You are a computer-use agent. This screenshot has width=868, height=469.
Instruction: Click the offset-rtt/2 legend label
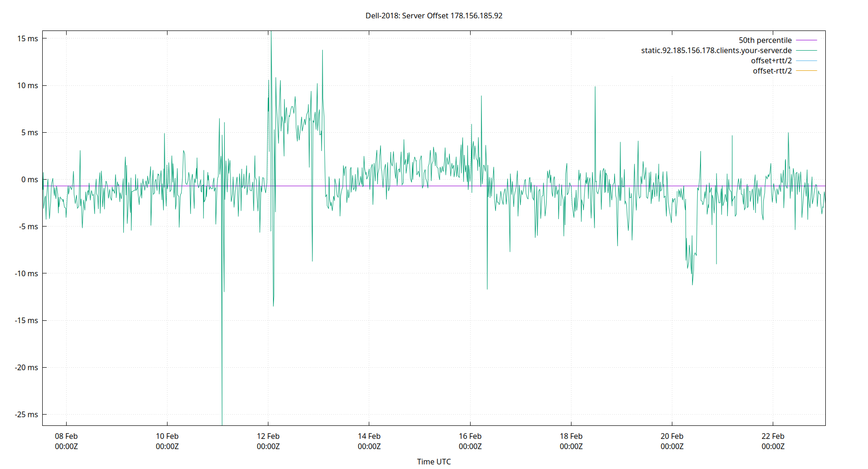tap(771, 70)
